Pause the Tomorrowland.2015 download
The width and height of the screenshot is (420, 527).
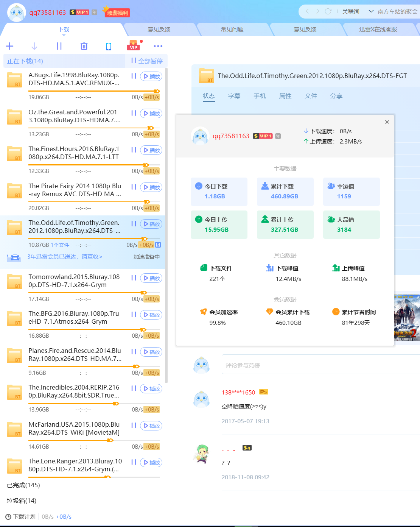click(x=134, y=278)
